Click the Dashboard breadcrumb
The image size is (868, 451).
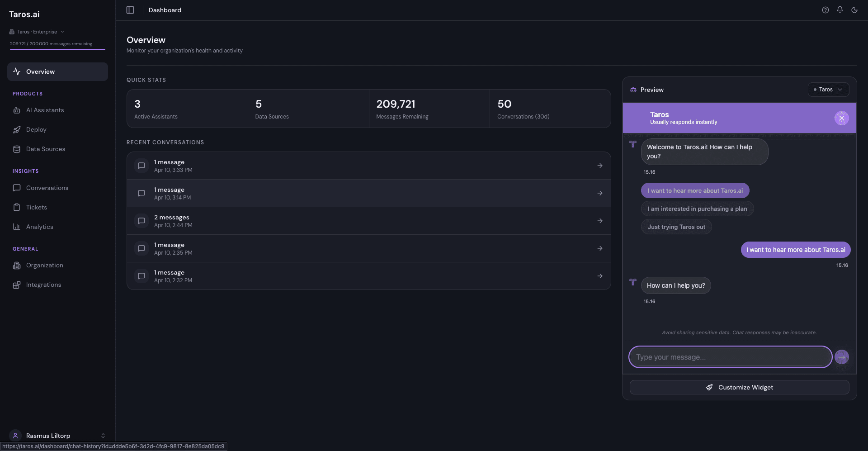165,10
